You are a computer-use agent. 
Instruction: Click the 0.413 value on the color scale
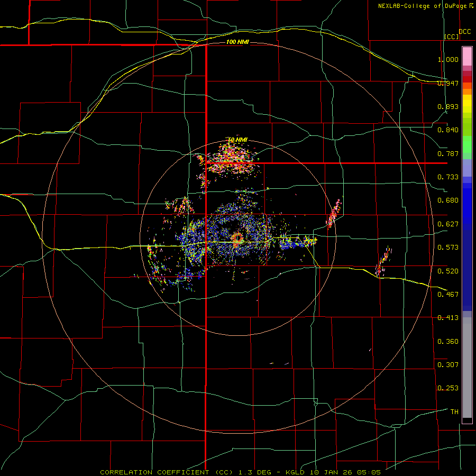point(448,318)
